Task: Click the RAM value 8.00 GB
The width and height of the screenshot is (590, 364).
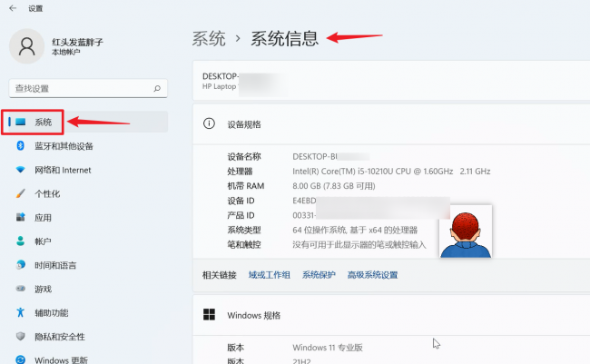Action: [x=334, y=186]
